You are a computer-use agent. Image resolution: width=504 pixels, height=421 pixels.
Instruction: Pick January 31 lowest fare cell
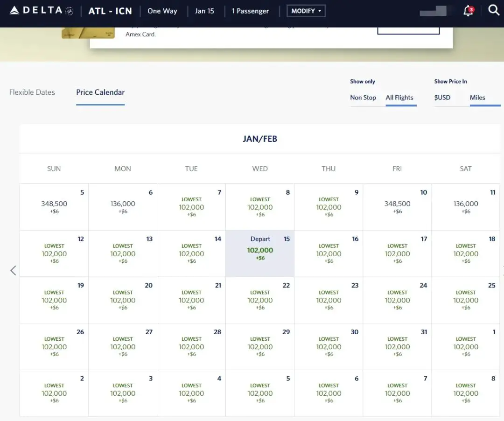(x=397, y=346)
